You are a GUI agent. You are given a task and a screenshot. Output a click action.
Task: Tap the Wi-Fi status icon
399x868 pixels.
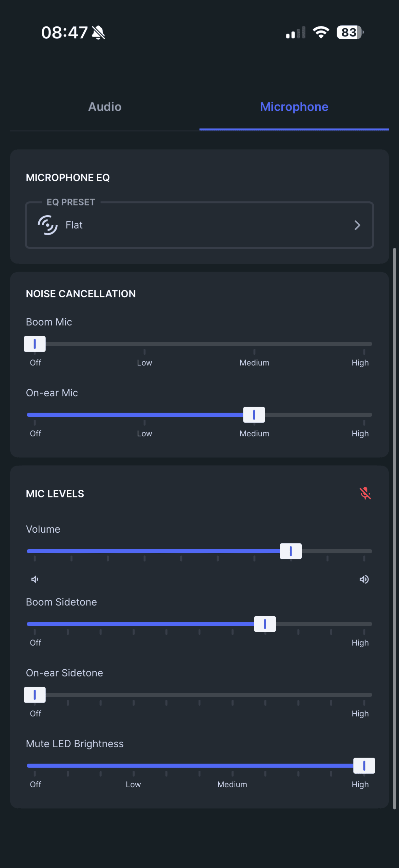321,33
